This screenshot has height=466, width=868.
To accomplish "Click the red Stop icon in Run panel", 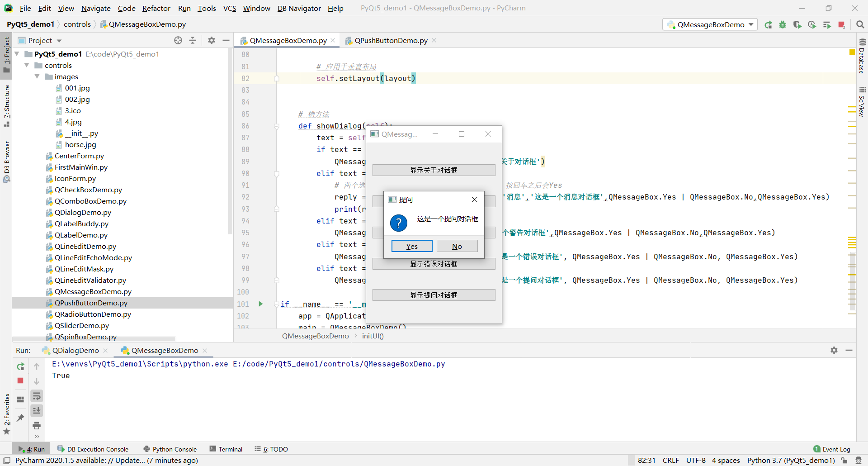I will [20, 380].
